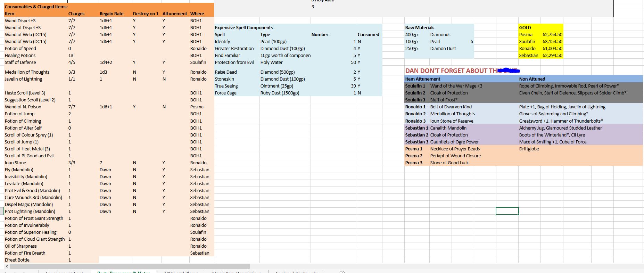This screenshot has width=644, height=273.
Task: Select the 'Holy Water' component cell
Action: pyautogui.click(x=272, y=62)
